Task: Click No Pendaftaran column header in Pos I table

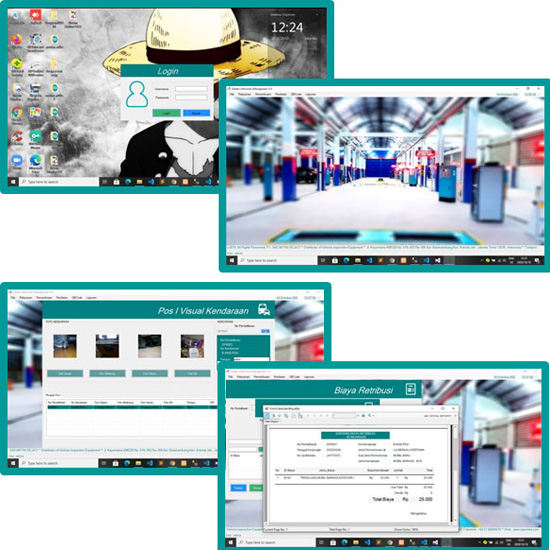Action: click(x=57, y=402)
